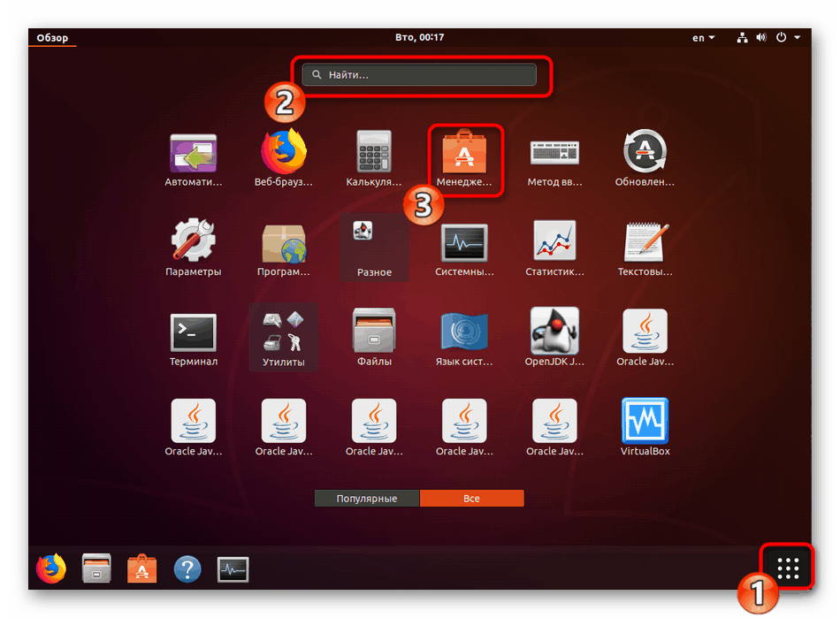Expand the system menu arrow beside power icon
This screenshot has width=840, height=618.
point(798,37)
